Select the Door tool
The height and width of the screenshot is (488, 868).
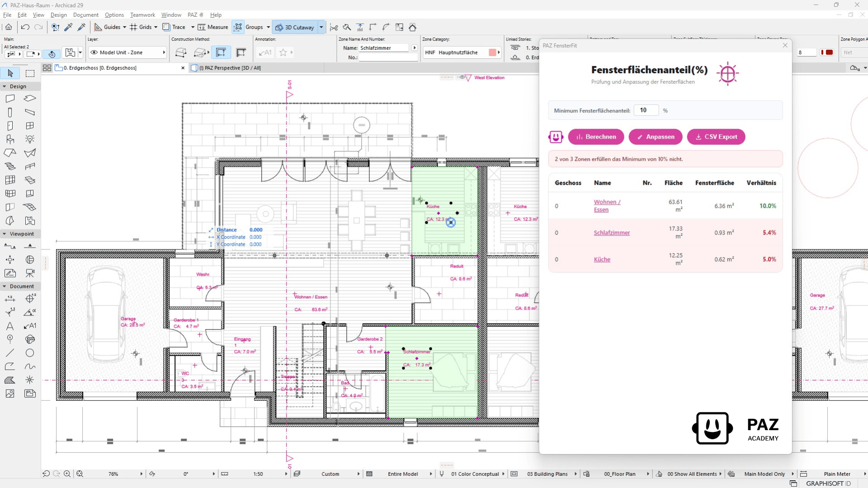pos(10,126)
